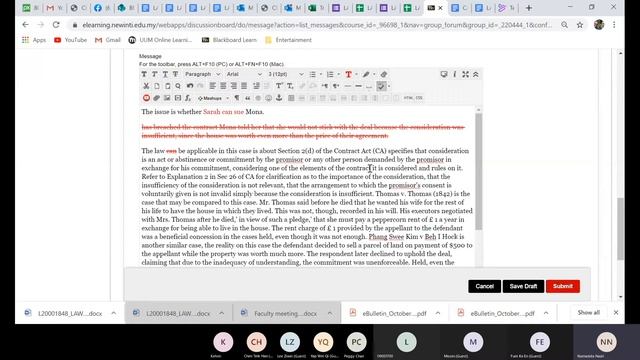Insert a bullet list
This screenshot has width=640, height=360.
tap(313, 74)
